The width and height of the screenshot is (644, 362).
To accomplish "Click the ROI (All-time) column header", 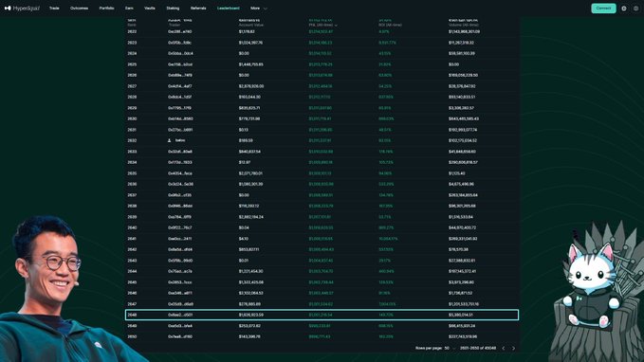I will tap(390, 25).
